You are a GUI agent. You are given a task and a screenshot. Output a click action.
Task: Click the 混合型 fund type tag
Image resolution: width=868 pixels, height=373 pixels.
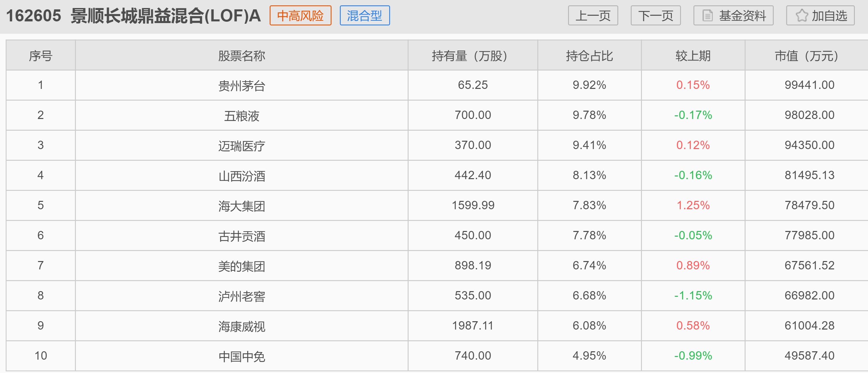364,16
